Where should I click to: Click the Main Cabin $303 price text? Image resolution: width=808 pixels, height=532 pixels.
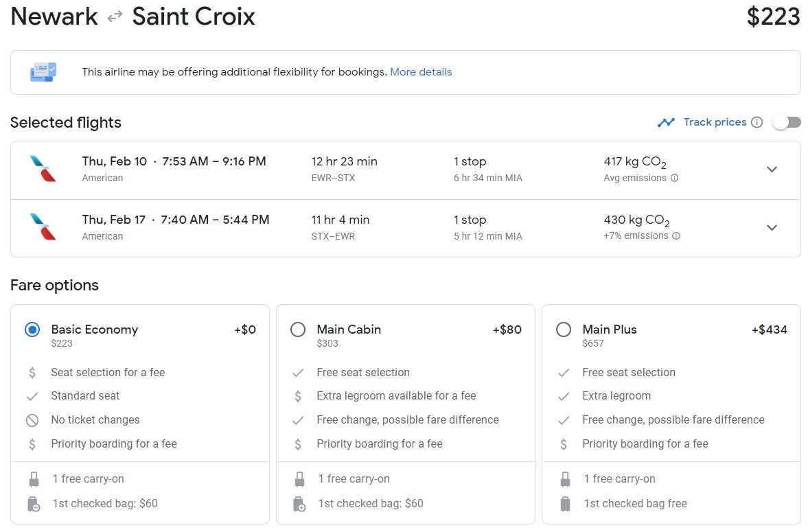pos(327,343)
